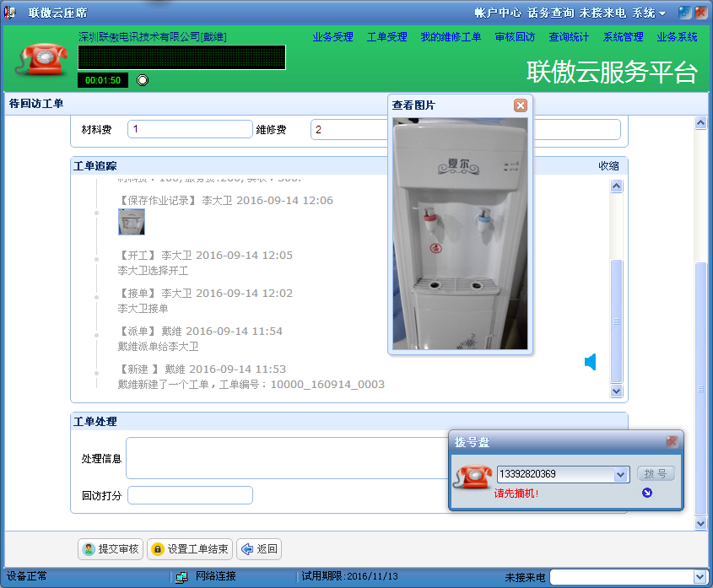Click the red telephone icon in header

(44, 60)
